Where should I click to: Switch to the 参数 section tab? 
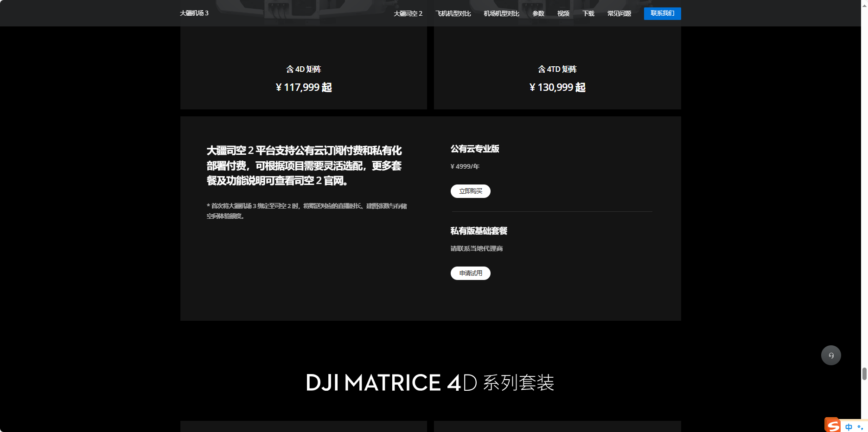(x=538, y=14)
